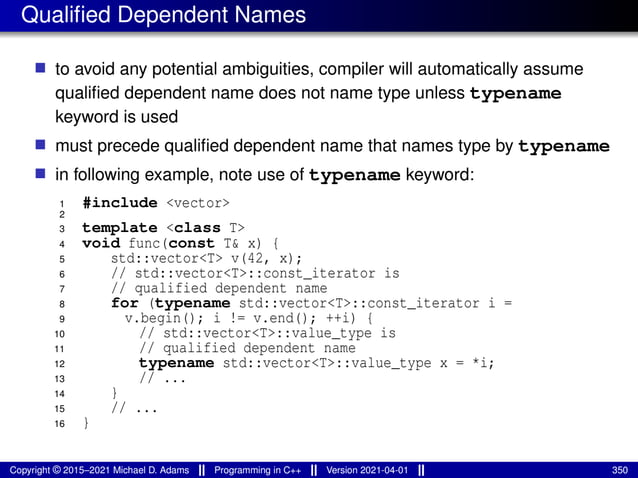Screen dimensions: 638x478
Task: Click the bold 'typename' word after 'unless'
Action: click(516, 94)
